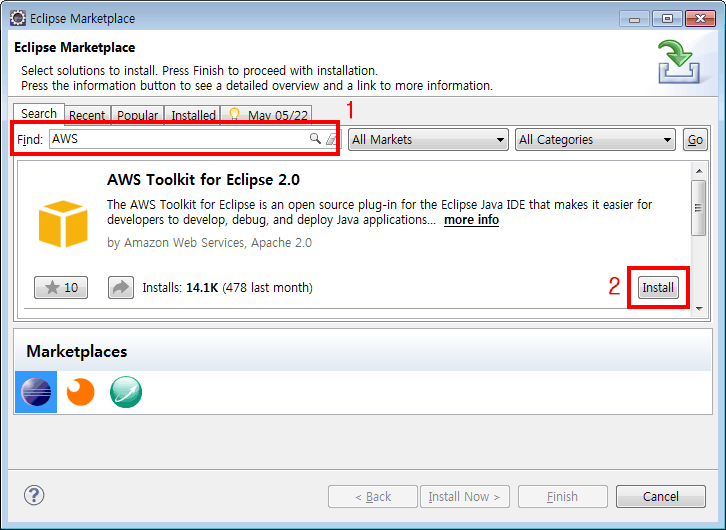This screenshot has width=726, height=530.
Task: Click the AWS Toolkit orange cube logo
Action: pos(63,224)
